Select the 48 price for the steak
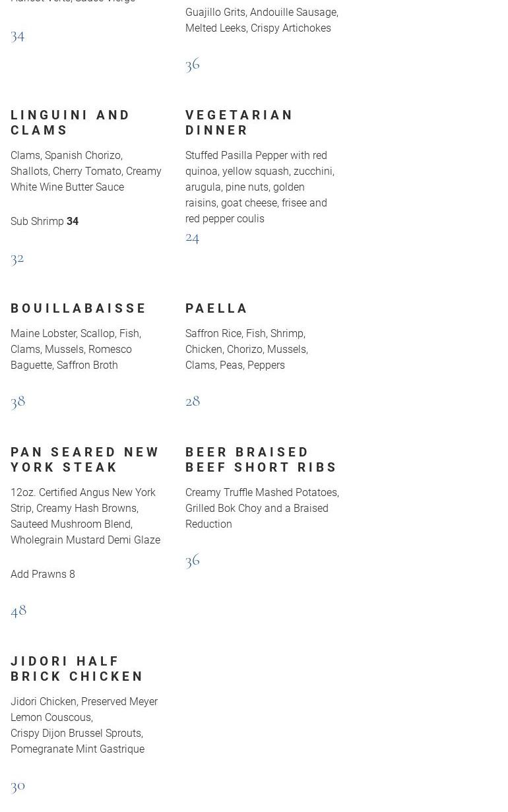 pyautogui.click(x=18, y=609)
